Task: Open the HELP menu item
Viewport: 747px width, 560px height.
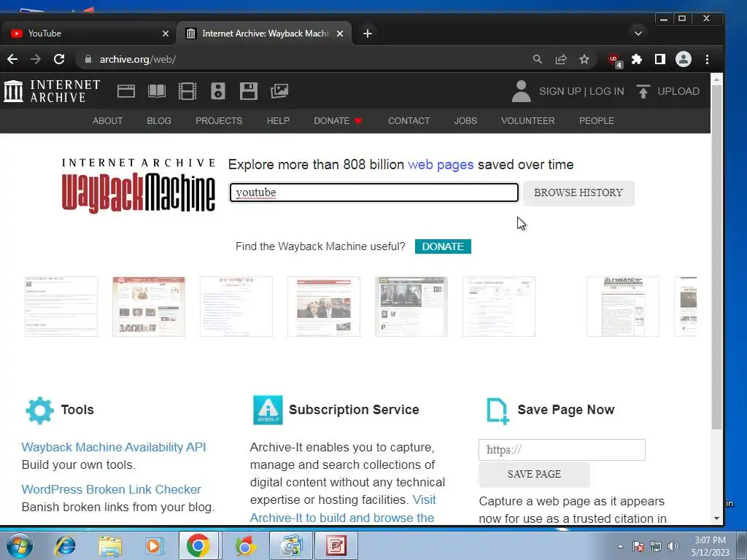Action: tap(278, 121)
